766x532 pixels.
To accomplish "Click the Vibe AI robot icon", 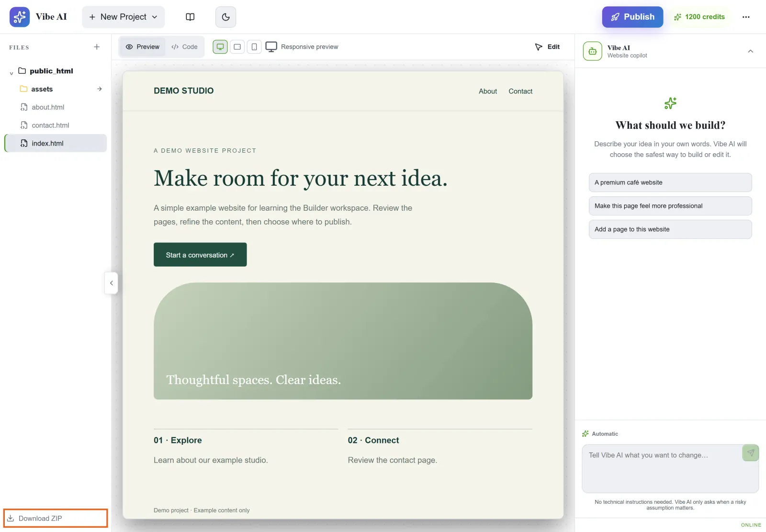I will pyautogui.click(x=593, y=51).
